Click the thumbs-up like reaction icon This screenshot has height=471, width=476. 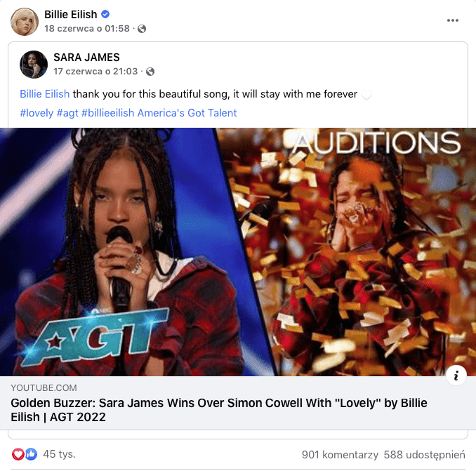click(x=31, y=454)
